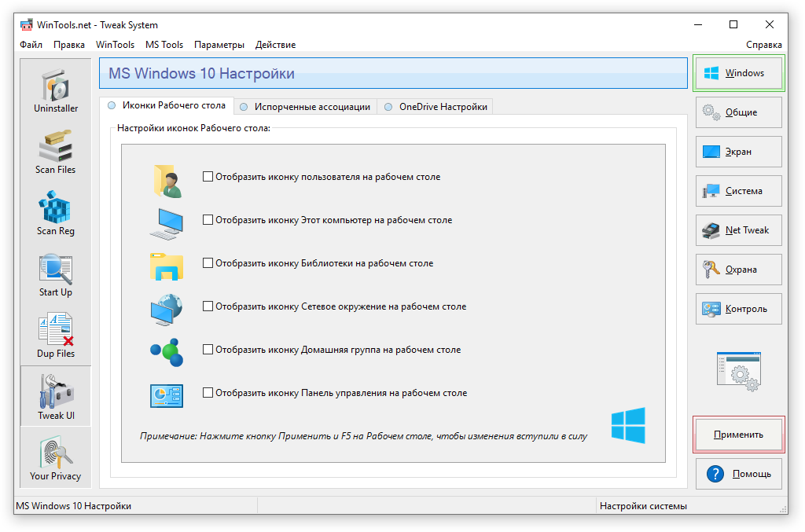This screenshot has width=805, height=532.
Task: Click the Libraries folder icon
Action: pyautogui.click(x=167, y=266)
